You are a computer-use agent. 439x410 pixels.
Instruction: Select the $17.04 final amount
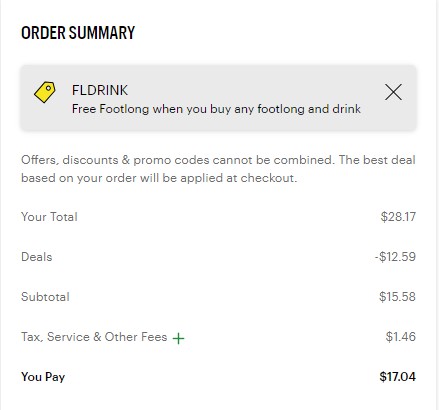[397, 377]
